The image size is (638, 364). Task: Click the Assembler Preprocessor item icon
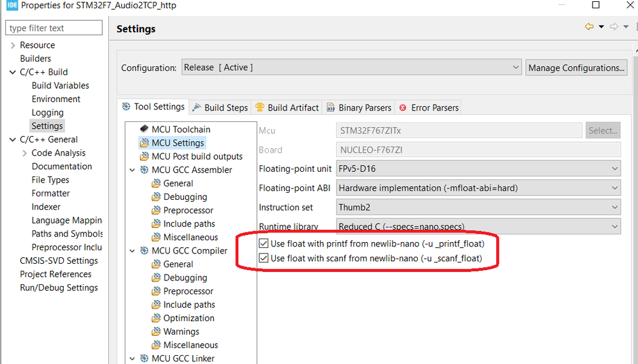click(156, 210)
